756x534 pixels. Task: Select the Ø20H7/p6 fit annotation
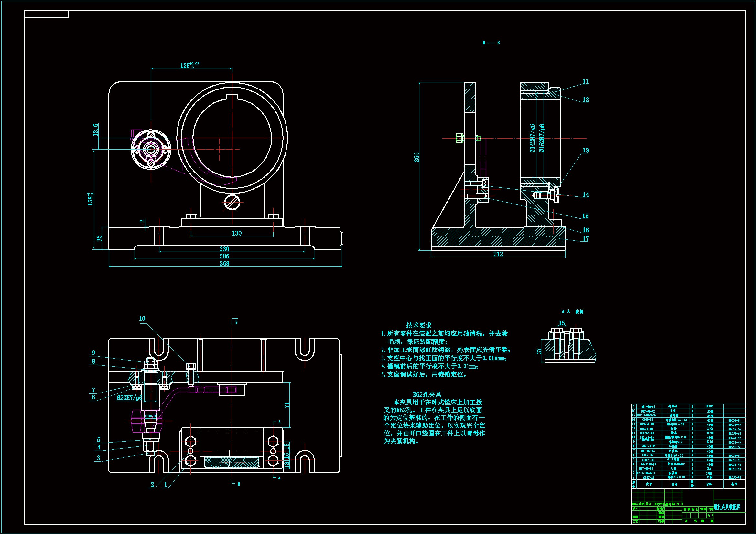tap(129, 397)
